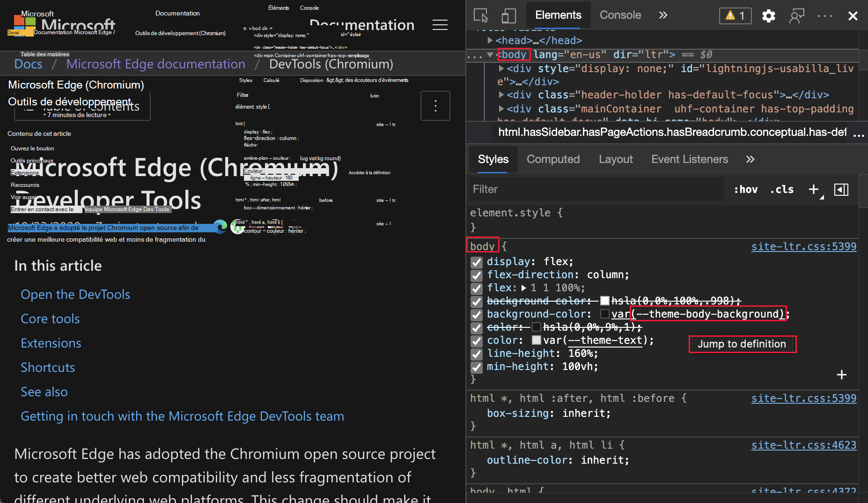Open the site-ltr.css:5399 stylesheet link
The height and width of the screenshot is (503, 868).
[804, 246]
